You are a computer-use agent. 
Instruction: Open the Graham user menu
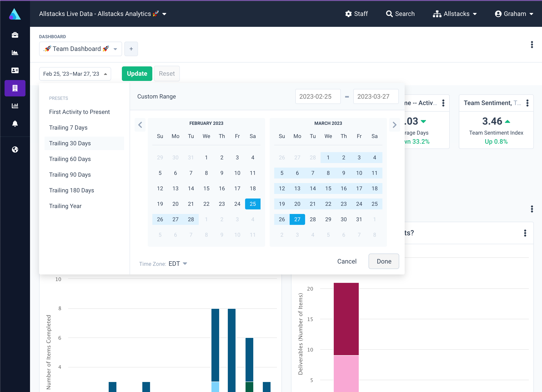(x=514, y=14)
